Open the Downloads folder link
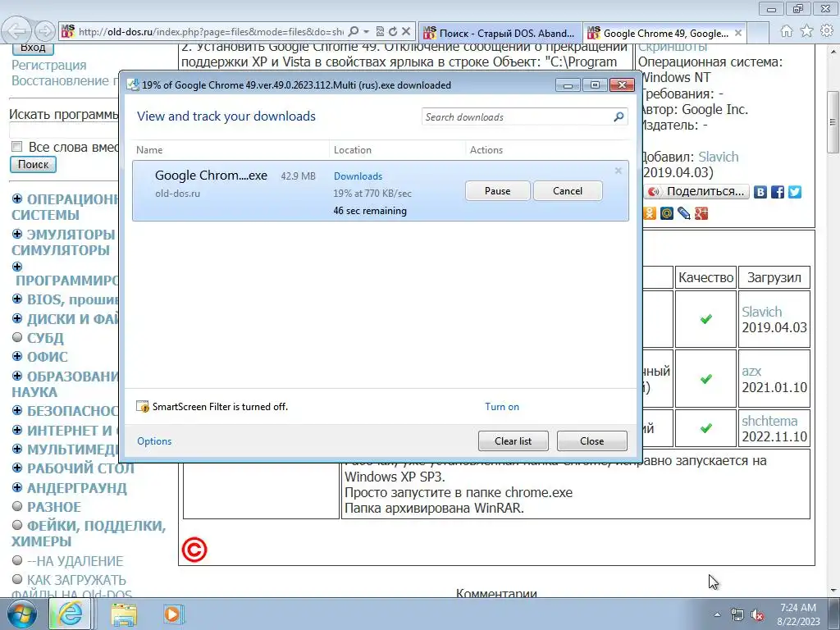840x630 pixels. (x=358, y=176)
